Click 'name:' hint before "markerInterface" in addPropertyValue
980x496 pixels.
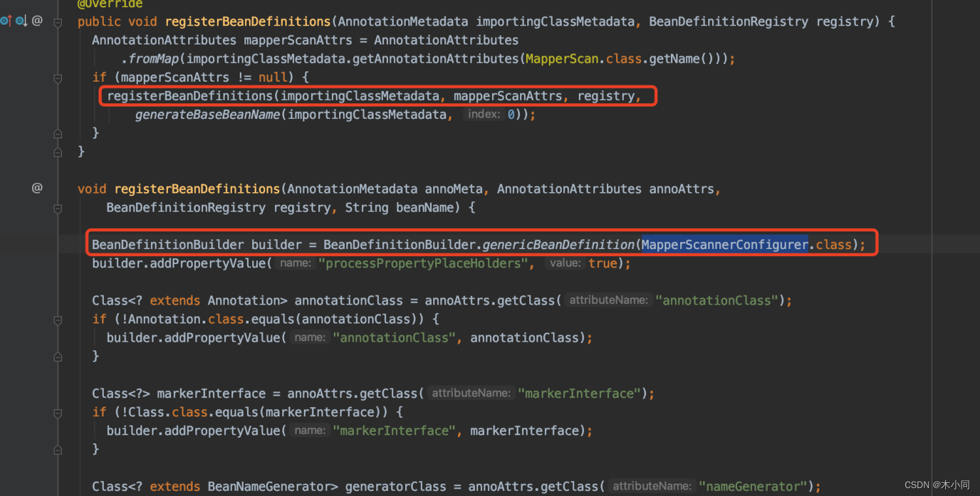(x=310, y=431)
